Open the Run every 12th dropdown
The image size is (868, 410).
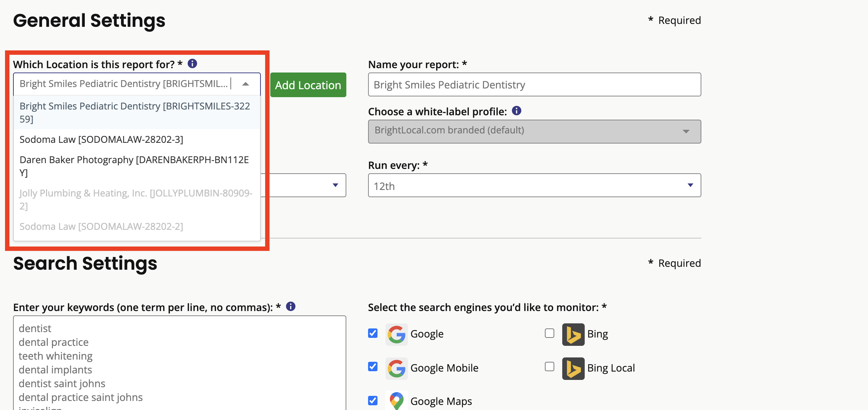pos(534,185)
